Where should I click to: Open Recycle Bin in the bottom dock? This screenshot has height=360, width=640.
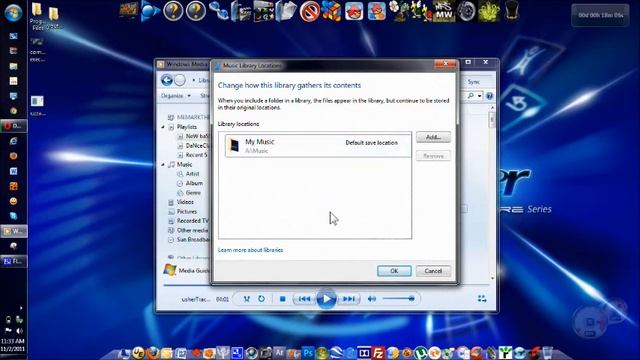(547, 352)
